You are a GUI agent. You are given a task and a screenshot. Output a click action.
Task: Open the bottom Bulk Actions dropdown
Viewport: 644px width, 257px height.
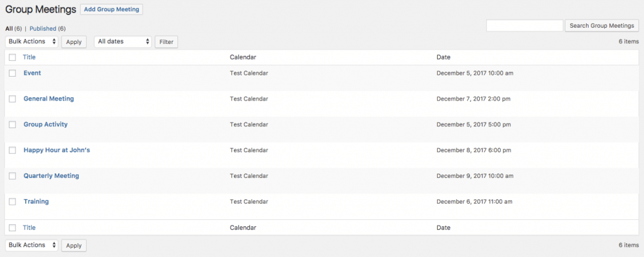32,245
